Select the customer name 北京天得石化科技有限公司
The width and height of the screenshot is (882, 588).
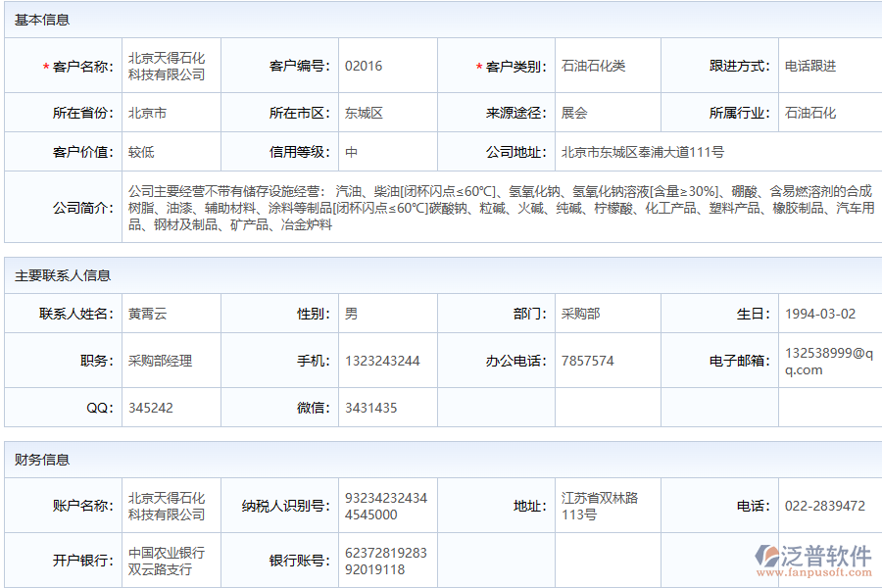click(167, 67)
